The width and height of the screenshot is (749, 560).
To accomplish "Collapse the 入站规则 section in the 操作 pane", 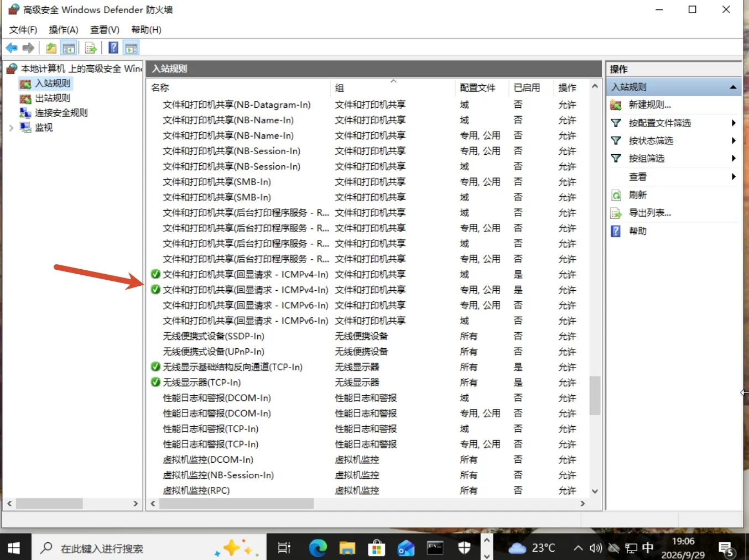I will 733,87.
